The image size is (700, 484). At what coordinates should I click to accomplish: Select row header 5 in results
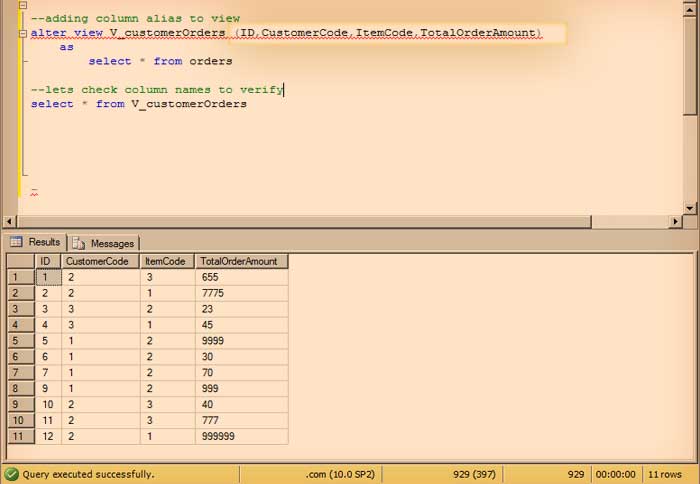tap(21, 341)
